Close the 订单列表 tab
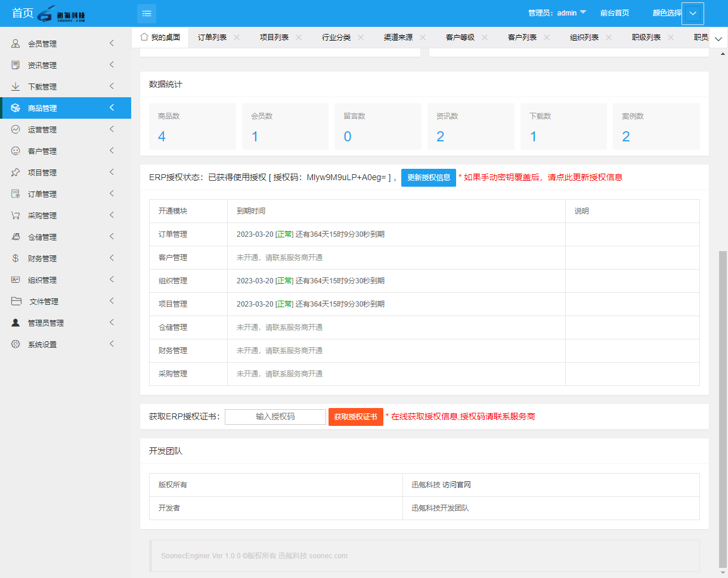728x578 pixels. click(x=237, y=37)
